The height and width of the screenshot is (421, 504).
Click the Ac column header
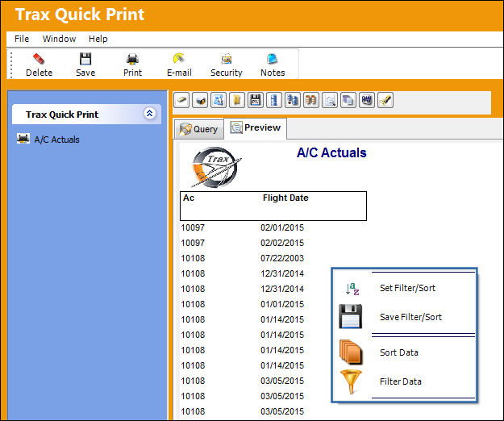(189, 198)
